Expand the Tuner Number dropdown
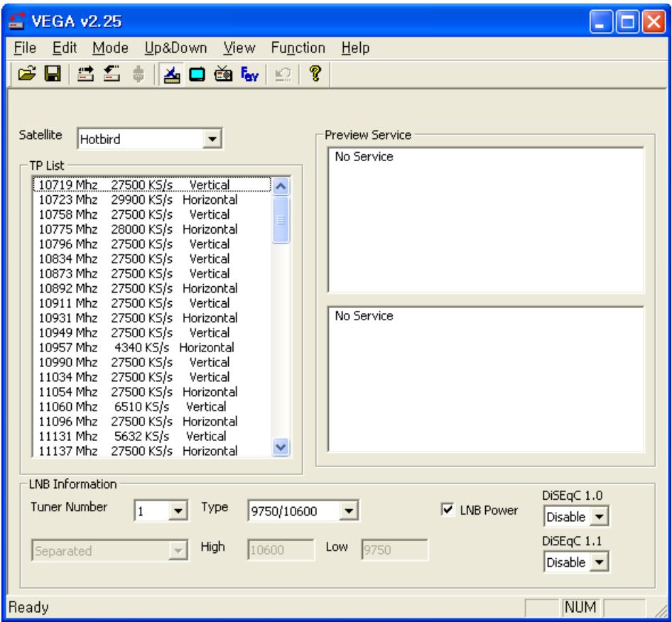The image size is (672, 622). (178, 511)
